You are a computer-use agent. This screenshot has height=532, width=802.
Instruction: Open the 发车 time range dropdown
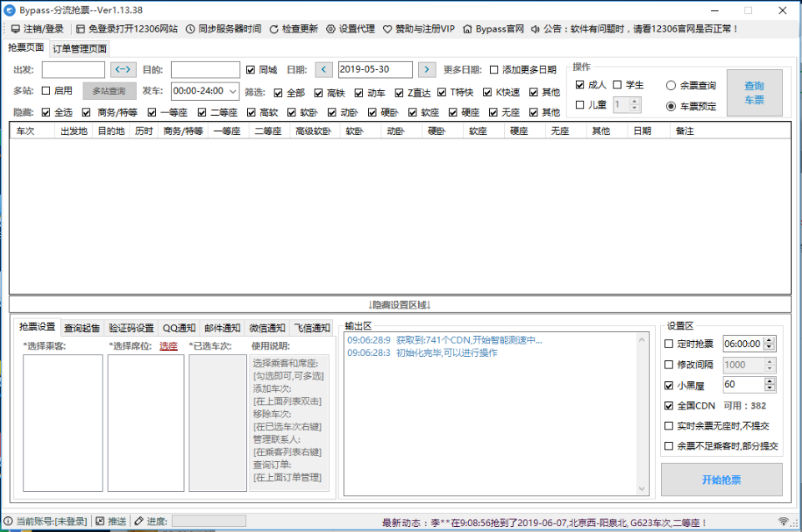(x=232, y=91)
